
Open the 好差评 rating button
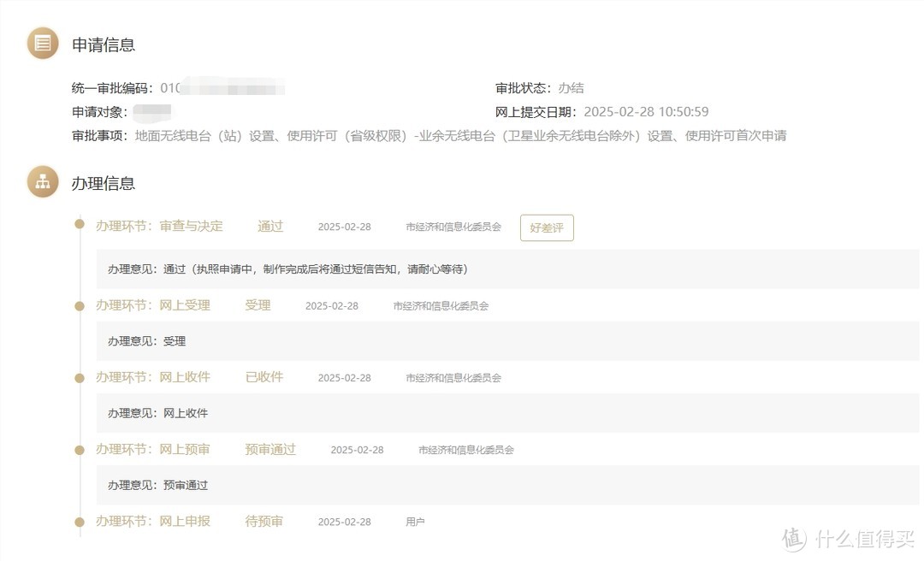point(547,227)
